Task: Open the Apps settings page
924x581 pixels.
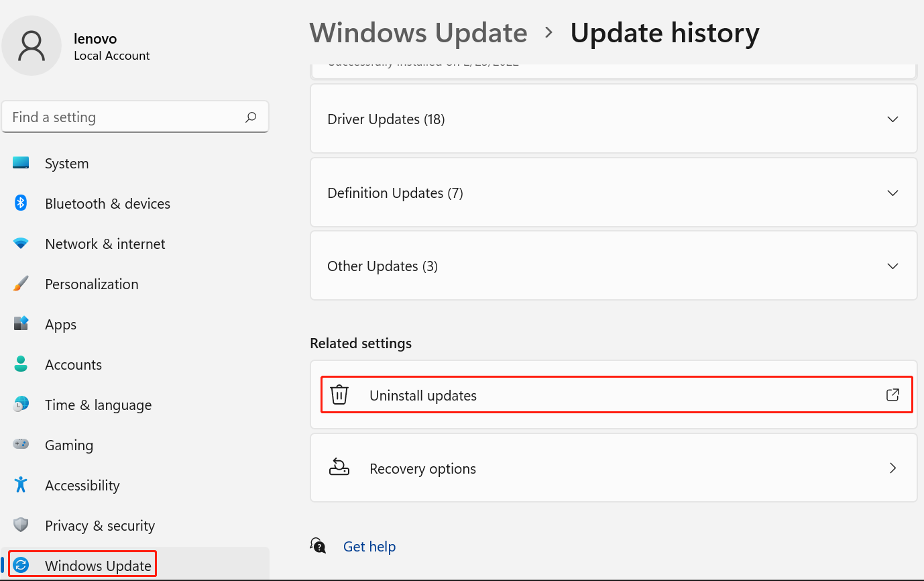Action: (x=60, y=324)
